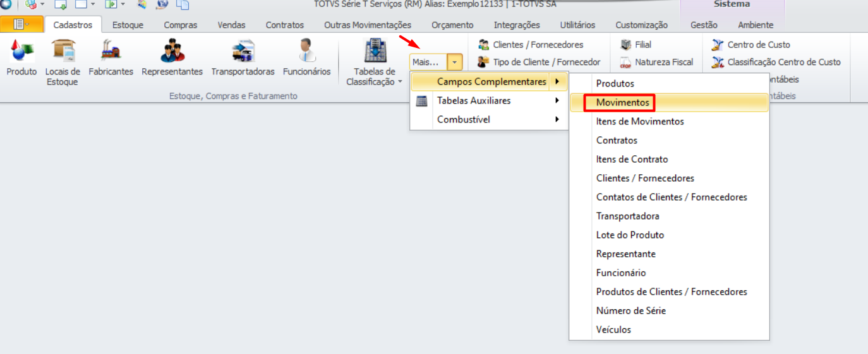868x354 pixels.
Task: Switch to the Orçamento tab
Action: pos(452,25)
